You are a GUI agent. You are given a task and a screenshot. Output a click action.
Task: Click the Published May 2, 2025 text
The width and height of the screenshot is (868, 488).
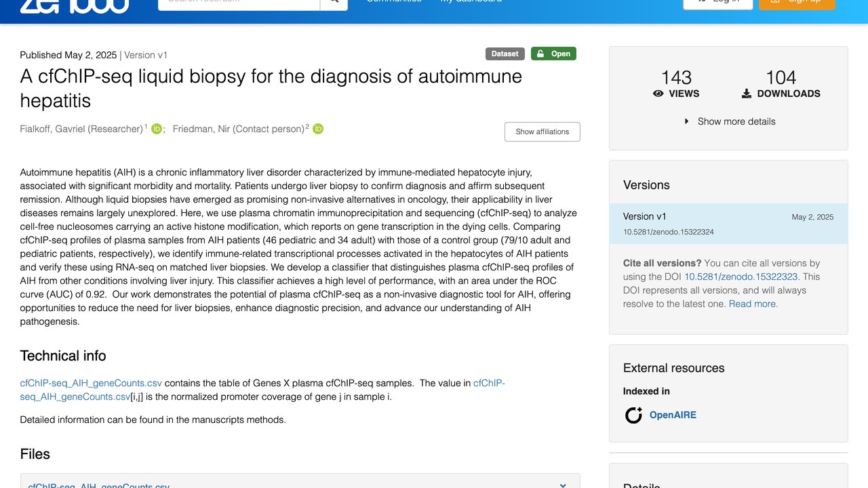coord(68,55)
